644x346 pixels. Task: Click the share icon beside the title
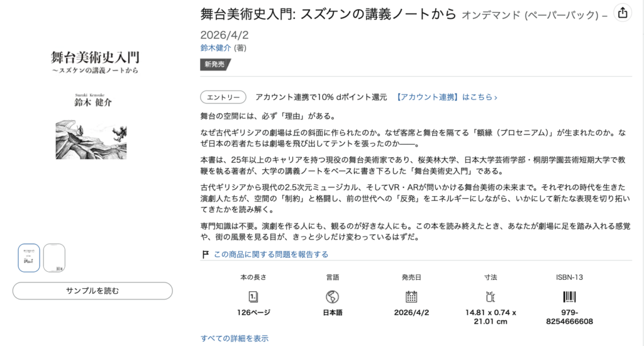point(621,13)
